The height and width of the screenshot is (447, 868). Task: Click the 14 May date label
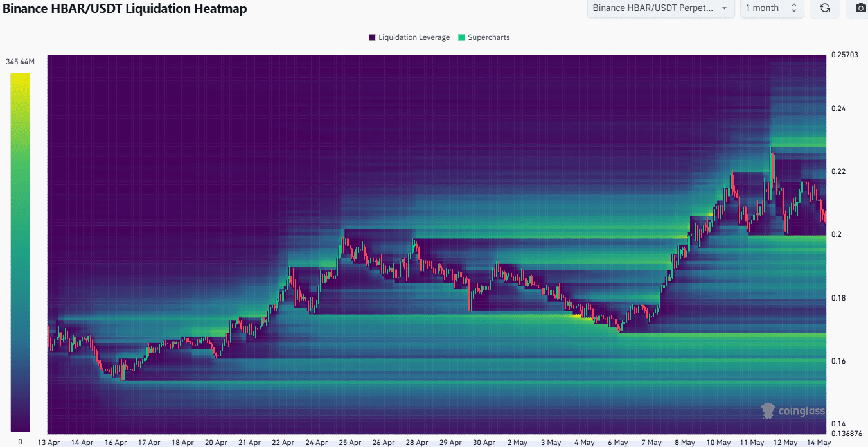point(818,443)
